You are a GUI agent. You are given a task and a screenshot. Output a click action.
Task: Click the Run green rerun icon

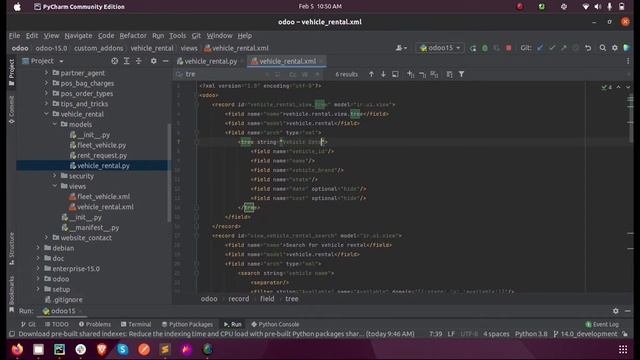[x=473, y=48]
